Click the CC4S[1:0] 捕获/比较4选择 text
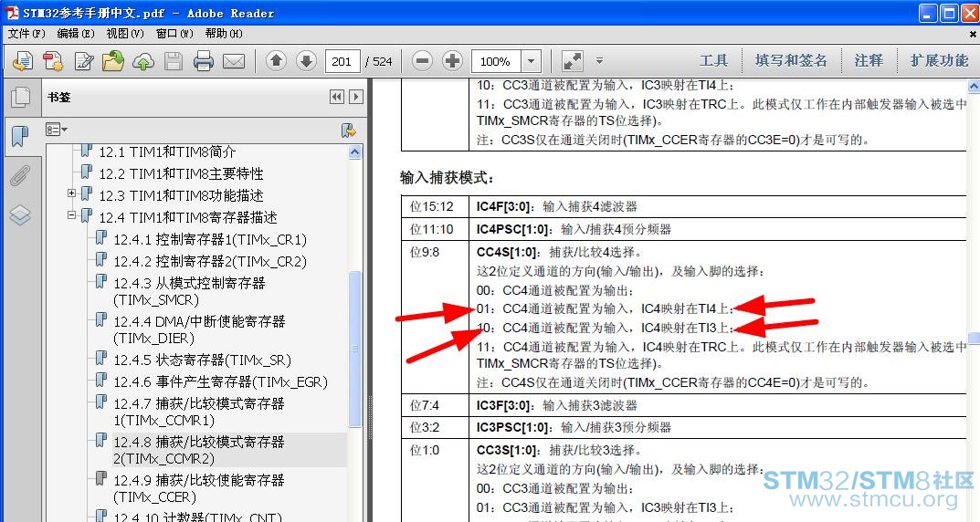Viewport: 980px width, 522px height. 559,252
